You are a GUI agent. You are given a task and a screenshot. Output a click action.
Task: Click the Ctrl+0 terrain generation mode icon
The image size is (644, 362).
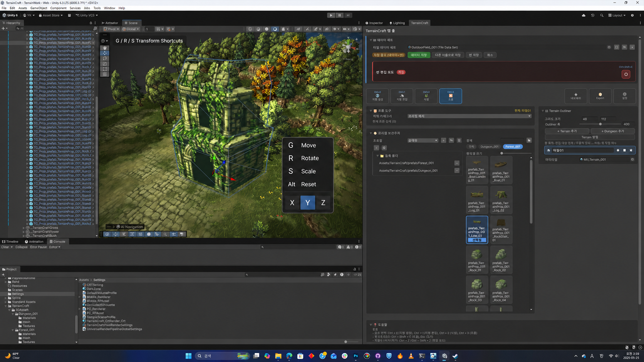point(377,96)
